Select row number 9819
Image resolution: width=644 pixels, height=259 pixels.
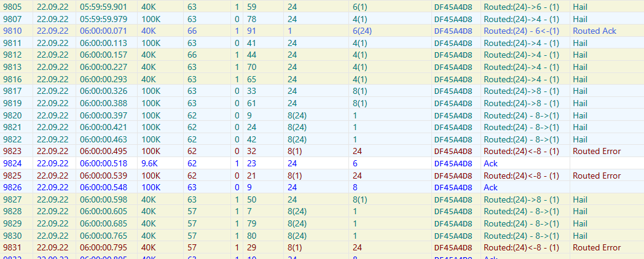pyautogui.click(x=11, y=103)
